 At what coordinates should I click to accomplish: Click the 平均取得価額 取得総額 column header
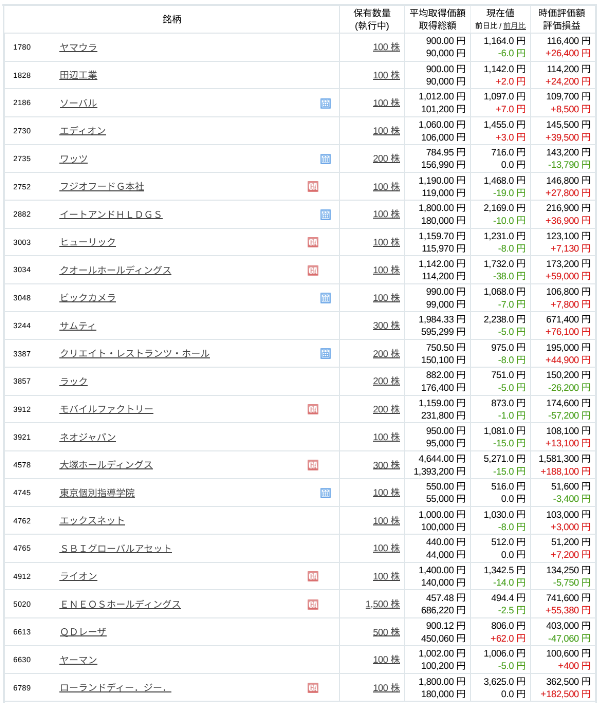[x=438, y=19]
